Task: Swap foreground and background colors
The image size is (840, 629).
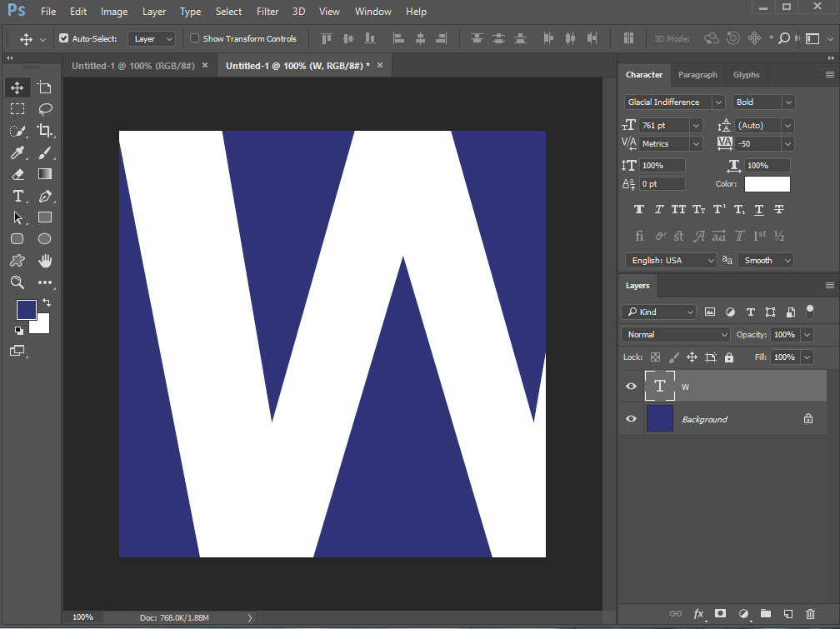Action: click(x=47, y=302)
